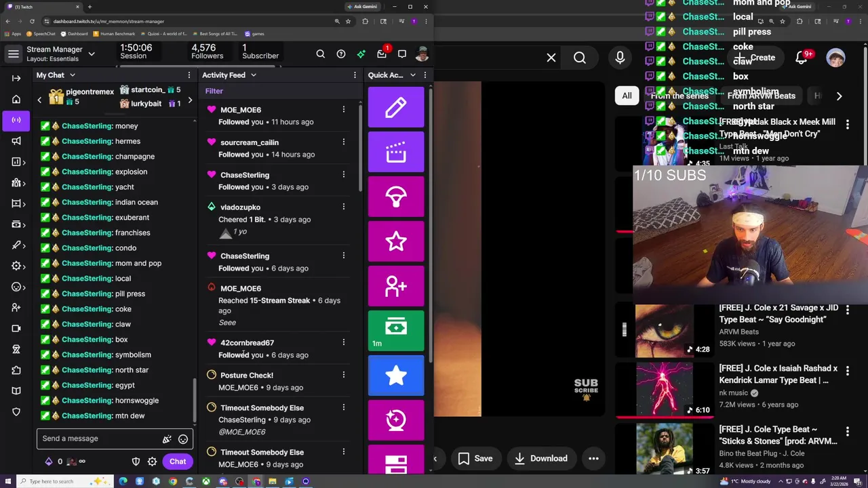Open the camera Streaming Tools icon in sidebar
The width and height of the screenshot is (868, 488).
coord(16,328)
